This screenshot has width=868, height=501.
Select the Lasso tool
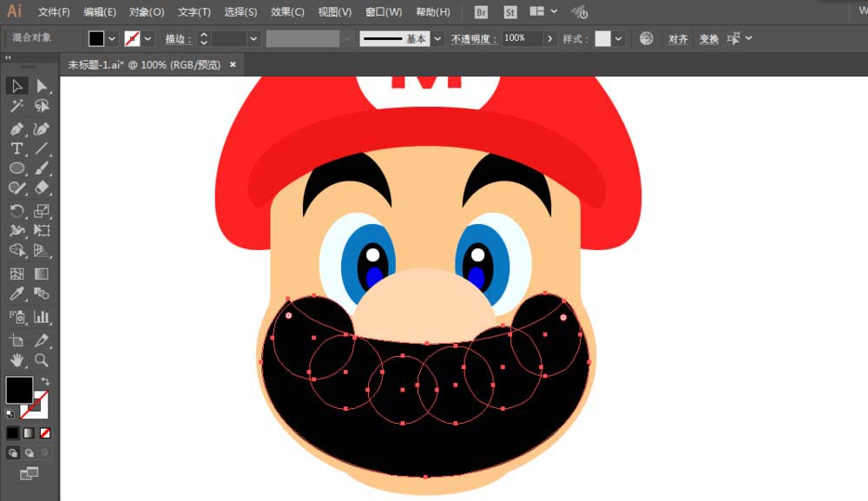(42, 106)
